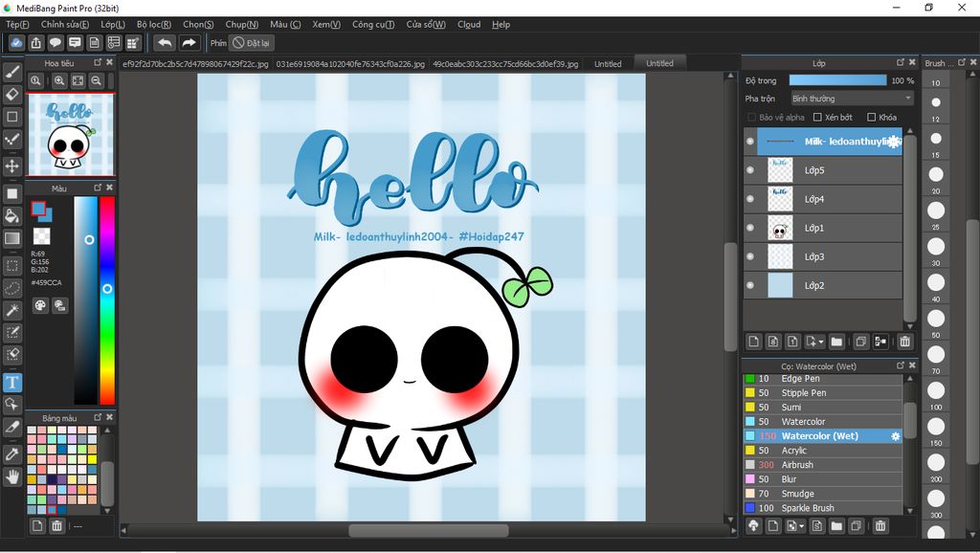Delete layer with the layer panel trash icon
This screenshot has width=980, height=553.
[x=905, y=342]
